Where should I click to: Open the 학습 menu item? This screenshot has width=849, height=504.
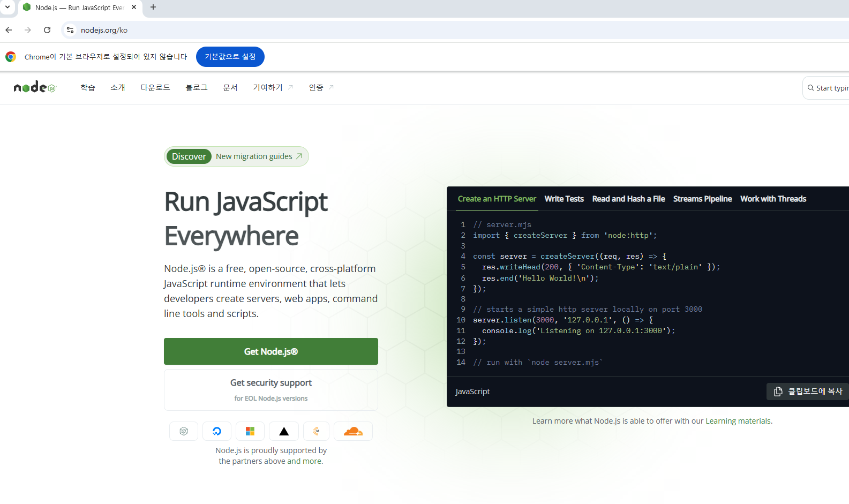88,87
